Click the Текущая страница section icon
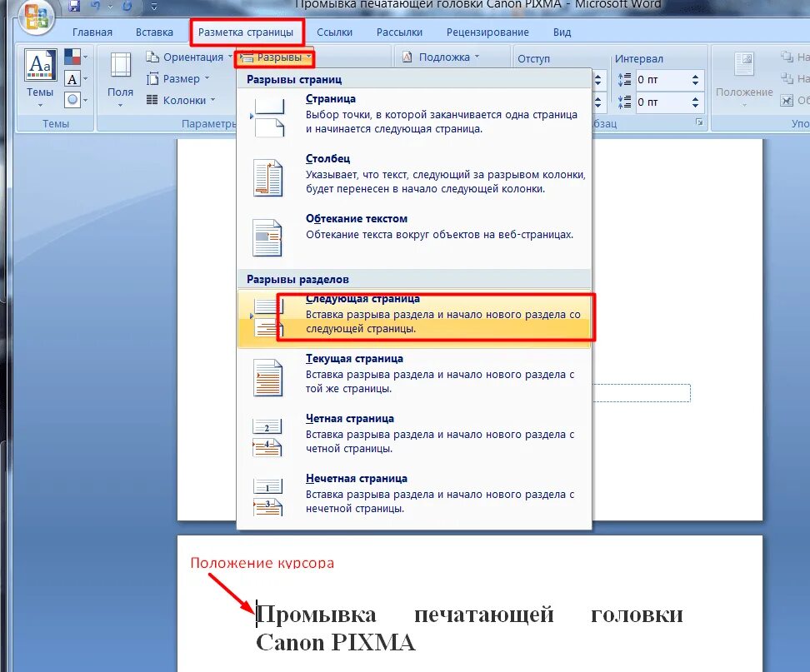 [267, 378]
